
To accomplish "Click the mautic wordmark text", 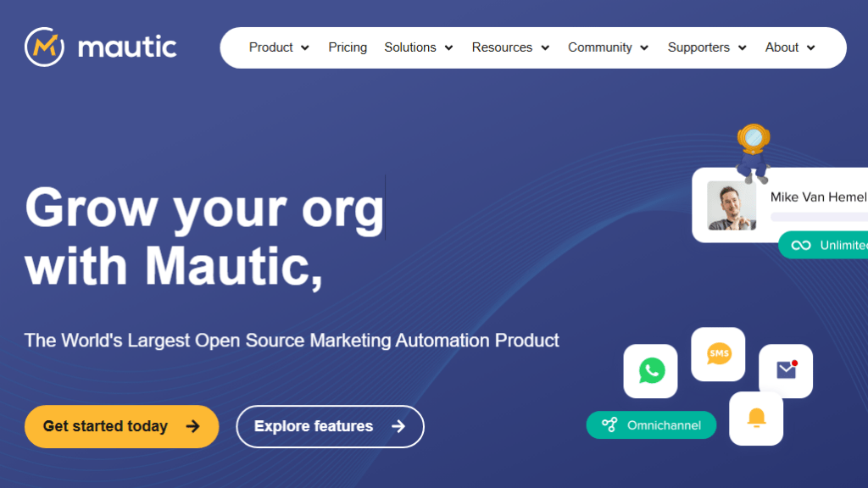I will point(127,47).
